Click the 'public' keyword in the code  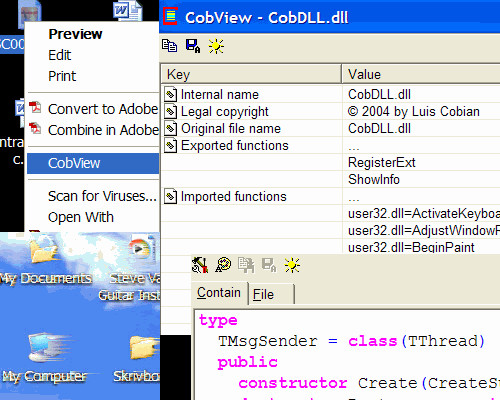coord(247,363)
